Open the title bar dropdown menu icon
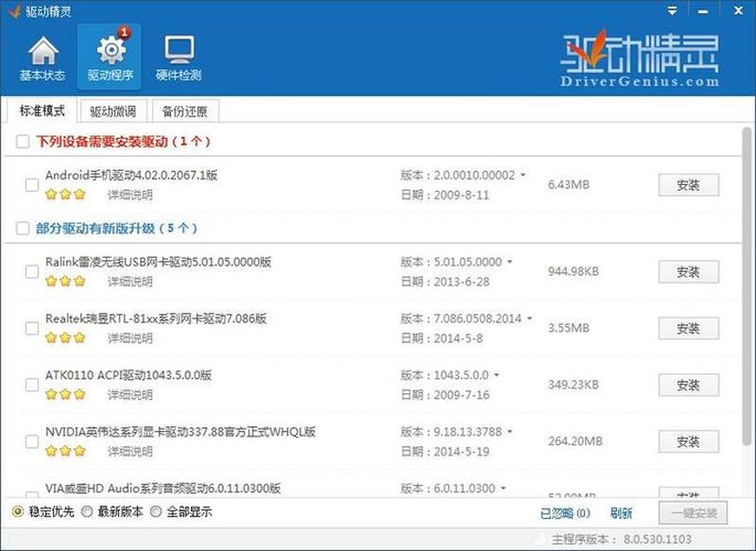 pyautogui.click(x=672, y=10)
